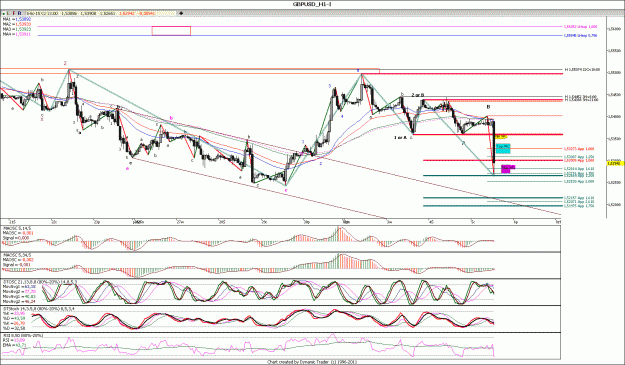
Task: Click the MA3 moving average readout
Action: [17, 29]
